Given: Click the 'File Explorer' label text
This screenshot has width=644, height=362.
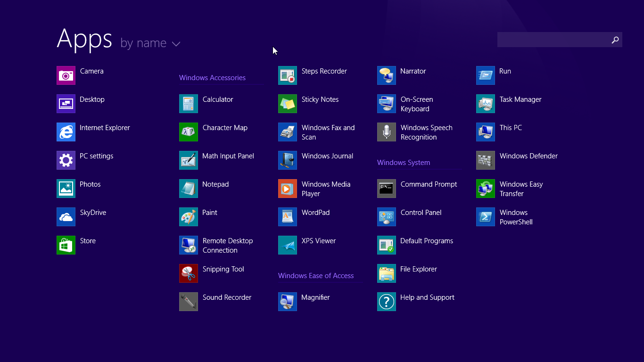Looking at the screenshot, I should pos(419,269).
